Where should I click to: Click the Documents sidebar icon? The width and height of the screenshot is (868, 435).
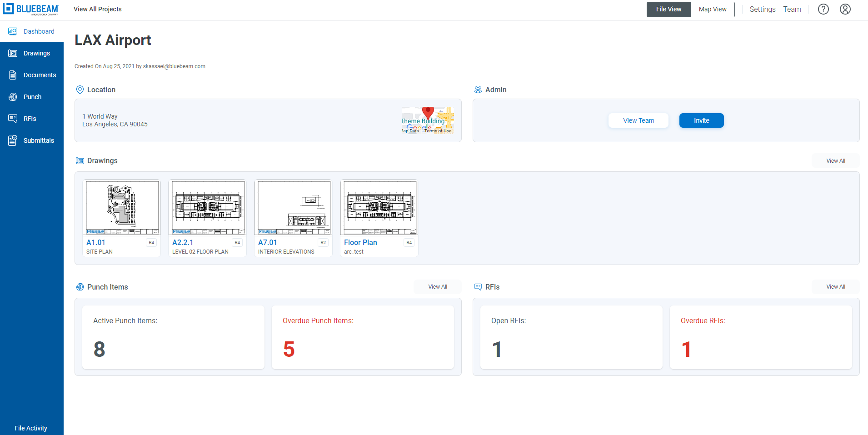(13, 75)
